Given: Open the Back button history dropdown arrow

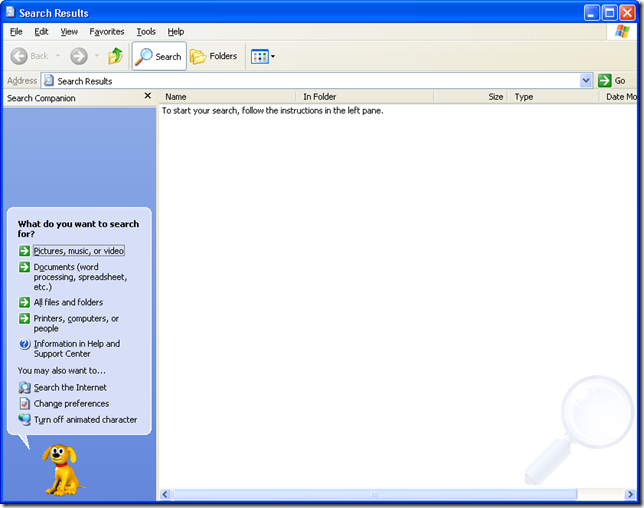Looking at the screenshot, I should pyautogui.click(x=58, y=56).
